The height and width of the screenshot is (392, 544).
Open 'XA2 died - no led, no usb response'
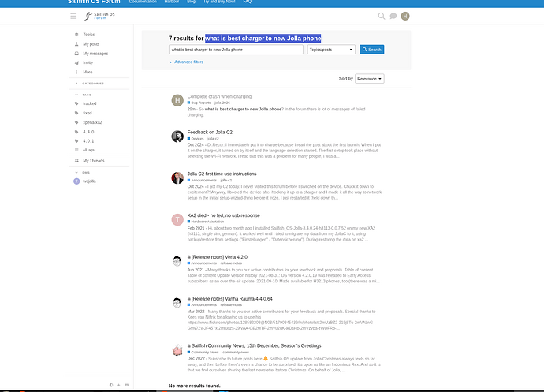(x=223, y=215)
